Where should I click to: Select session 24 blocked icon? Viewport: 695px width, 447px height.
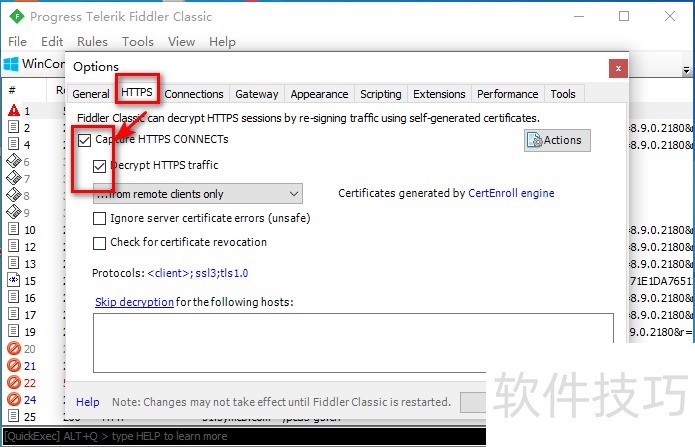tap(14, 399)
